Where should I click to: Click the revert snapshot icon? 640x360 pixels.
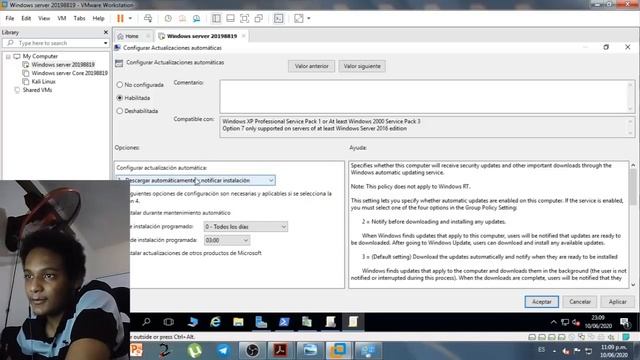182,18
